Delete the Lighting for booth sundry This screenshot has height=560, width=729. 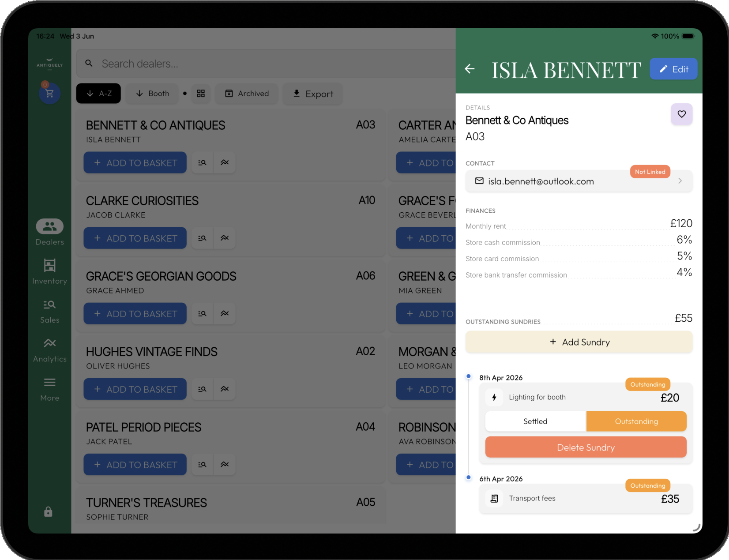coord(586,447)
